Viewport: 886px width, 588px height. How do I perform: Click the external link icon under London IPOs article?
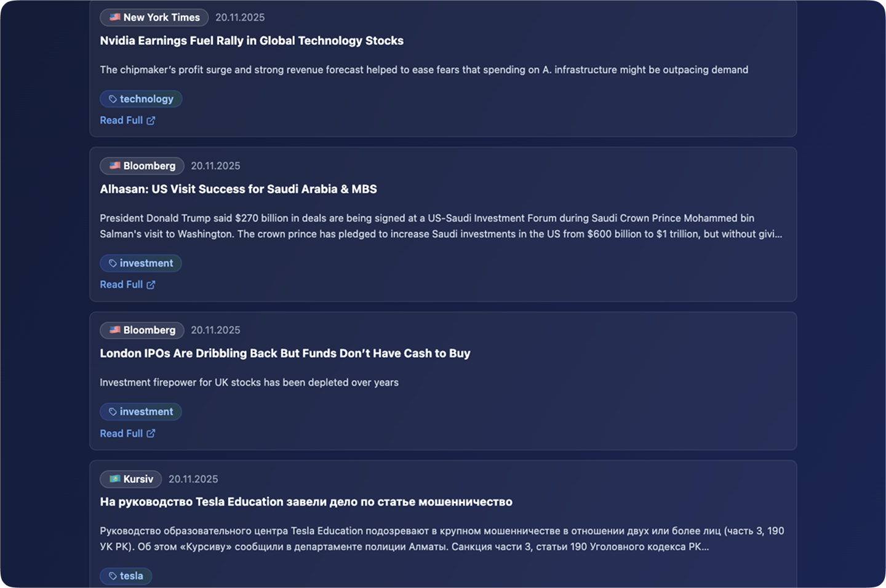(151, 434)
